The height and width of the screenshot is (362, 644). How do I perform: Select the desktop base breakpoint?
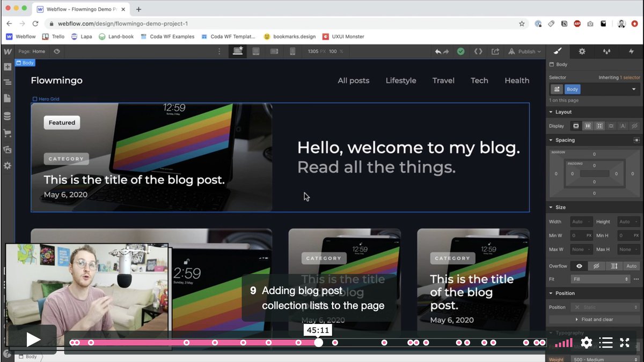(237, 52)
